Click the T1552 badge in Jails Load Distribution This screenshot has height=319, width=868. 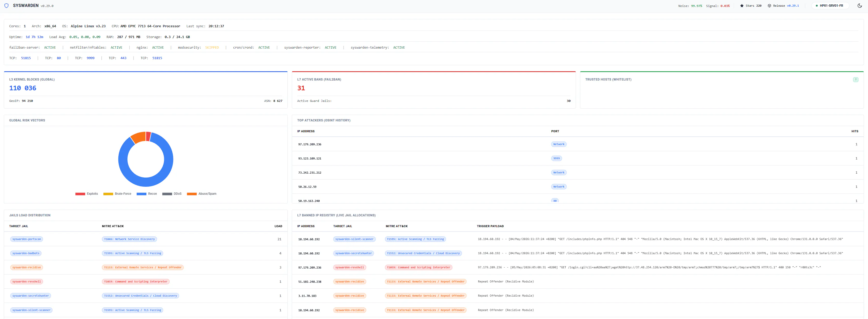click(141, 296)
